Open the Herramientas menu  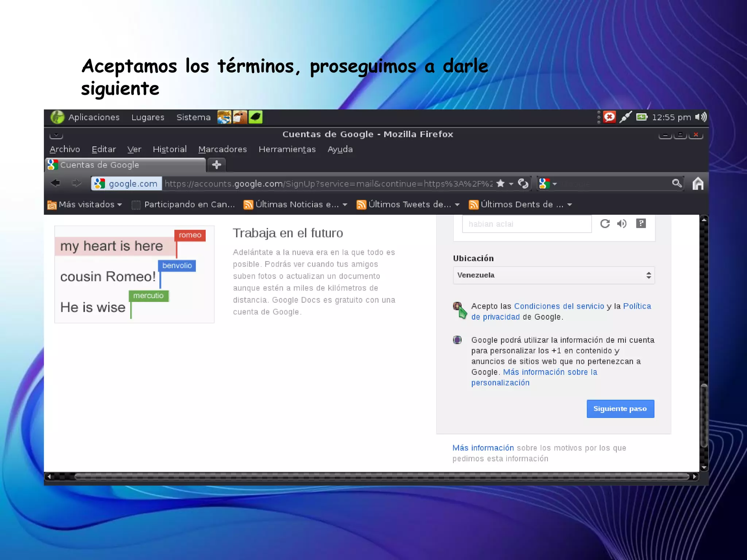287,149
